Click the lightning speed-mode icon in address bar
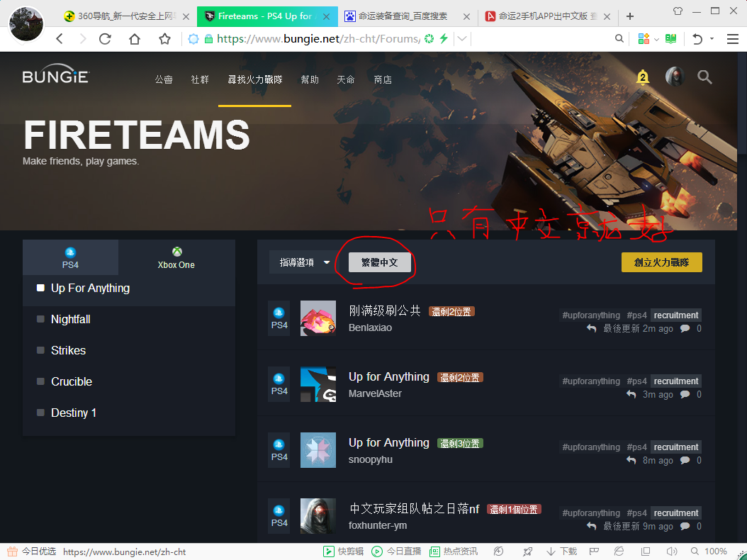The width and height of the screenshot is (747, 560). tap(444, 38)
